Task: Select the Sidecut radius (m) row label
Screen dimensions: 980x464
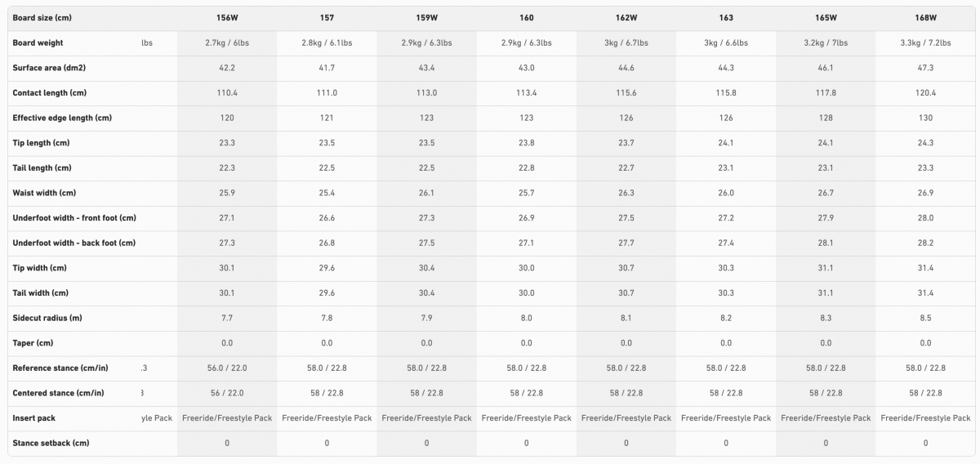Action: coord(47,318)
